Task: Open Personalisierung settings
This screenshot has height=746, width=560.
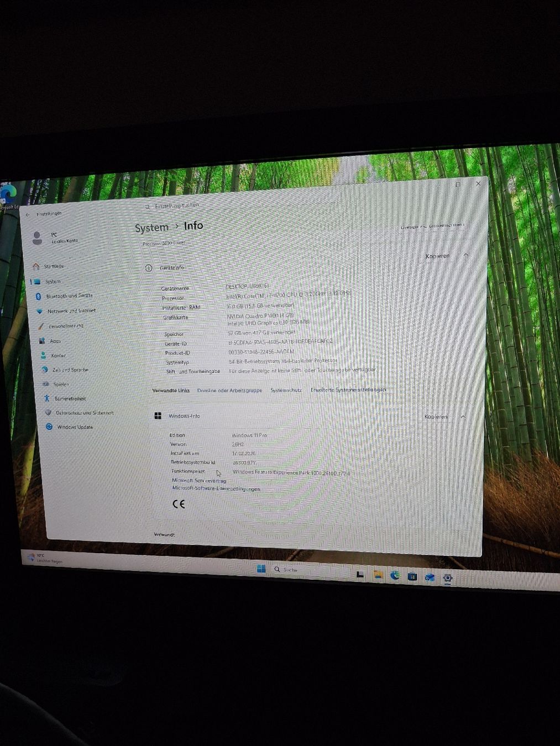Action: [x=65, y=326]
